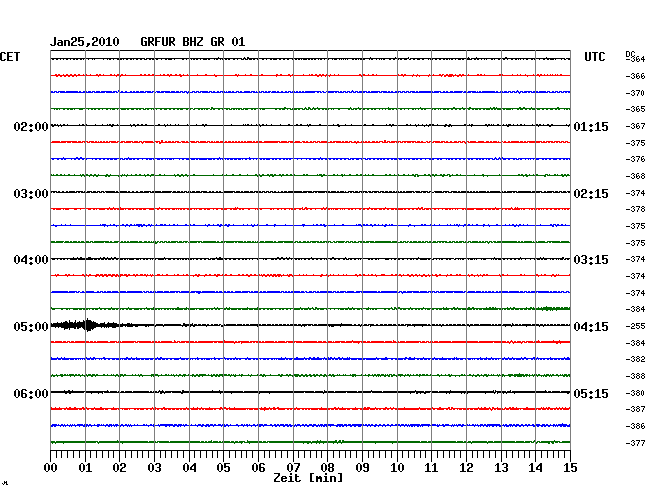Click the DC offset value -382
This screenshot has width=650, height=494.
[635, 359]
